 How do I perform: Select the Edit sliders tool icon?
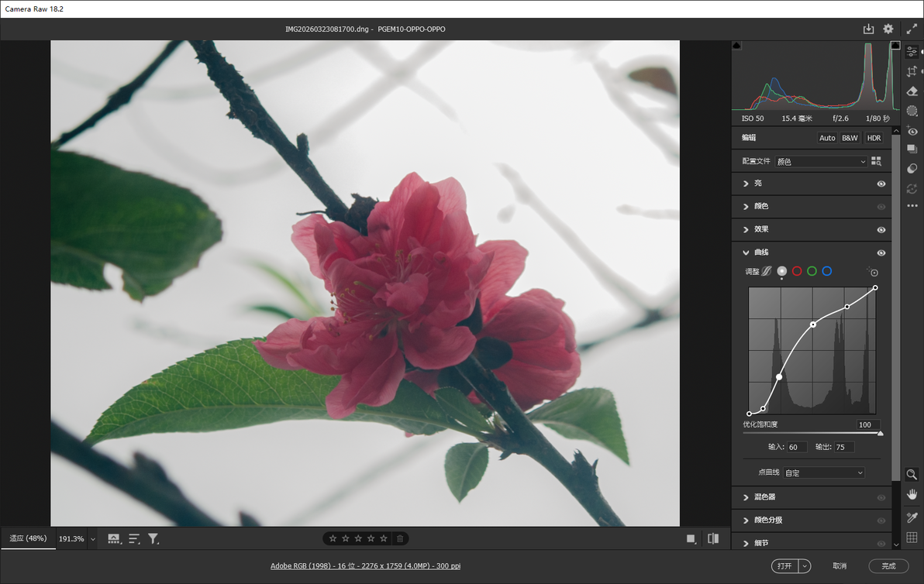(x=912, y=52)
